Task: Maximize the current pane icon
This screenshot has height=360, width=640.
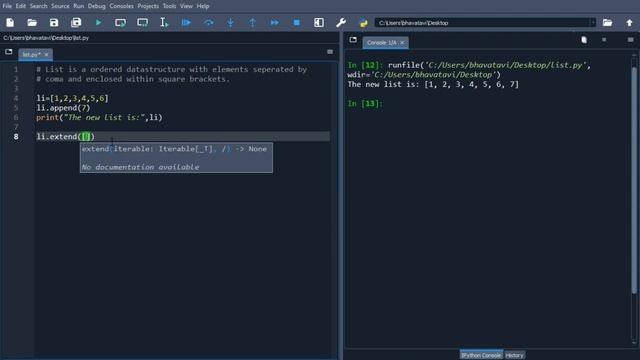Action: (319, 23)
